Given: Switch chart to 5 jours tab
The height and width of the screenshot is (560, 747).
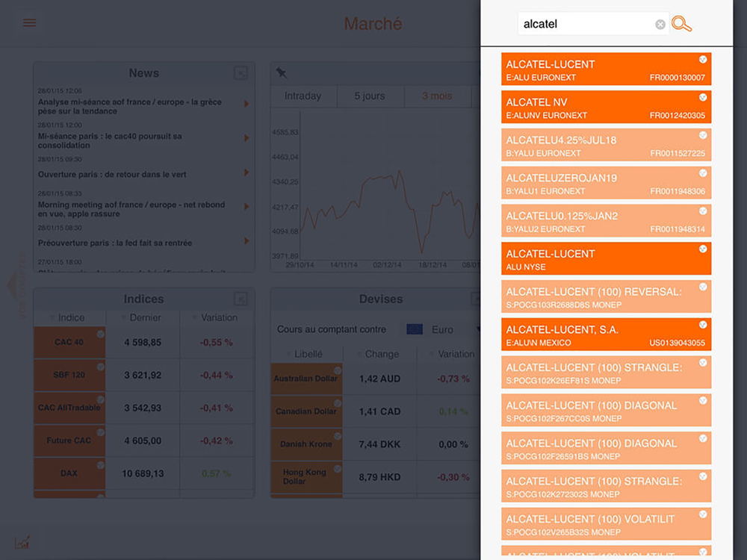Looking at the screenshot, I should click(371, 96).
